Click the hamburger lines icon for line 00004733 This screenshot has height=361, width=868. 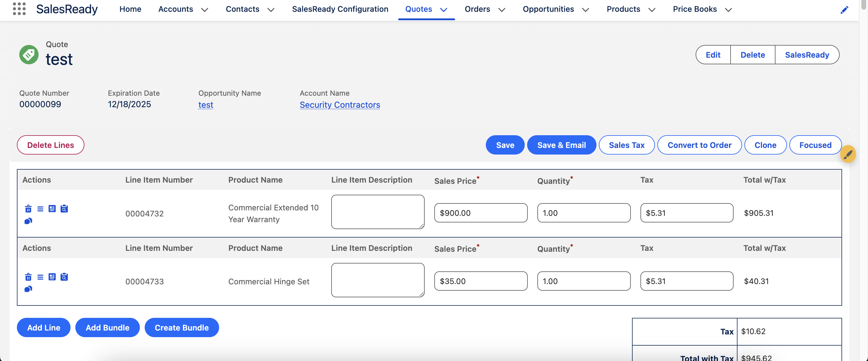point(40,277)
